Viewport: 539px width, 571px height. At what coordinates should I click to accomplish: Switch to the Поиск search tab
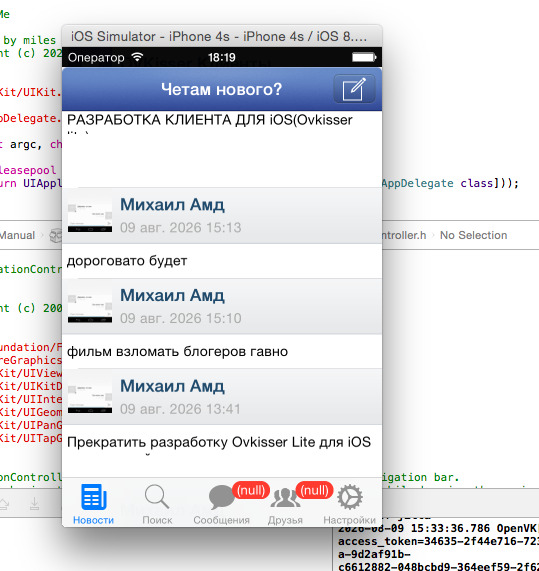pos(157,504)
